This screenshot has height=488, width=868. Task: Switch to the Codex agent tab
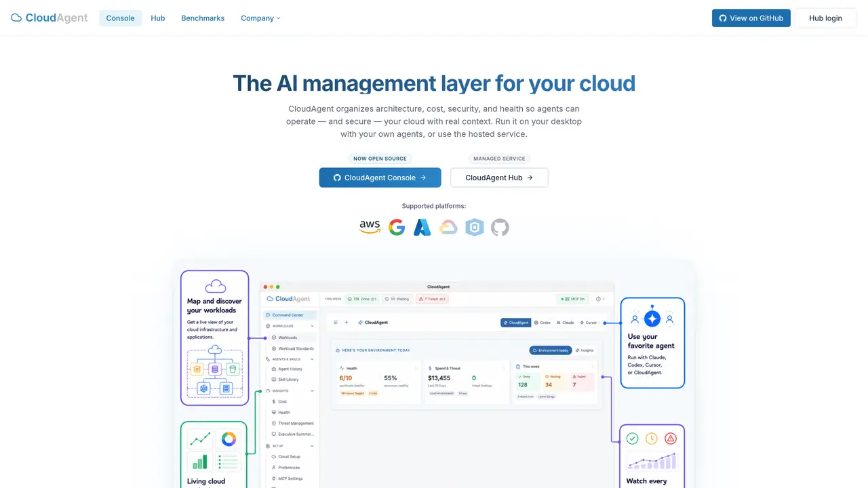tap(542, 323)
